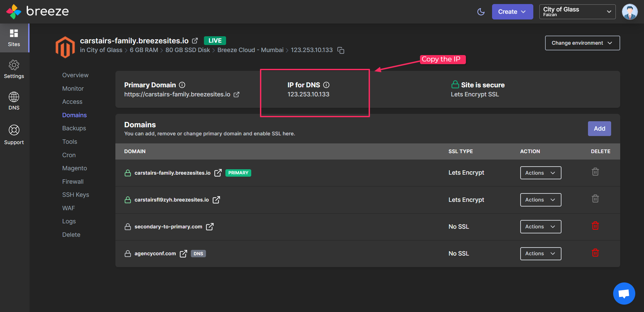Open the Create dropdown
The height and width of the screenshot is (312, 644).
pyautogui.click(x=512, y=12)
